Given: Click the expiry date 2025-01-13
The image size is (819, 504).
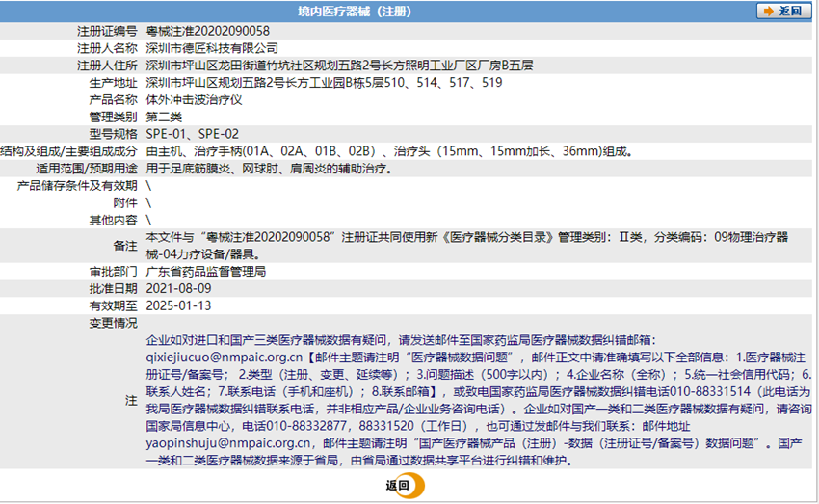Looking at the screenshot, I should tap(178, 305).
